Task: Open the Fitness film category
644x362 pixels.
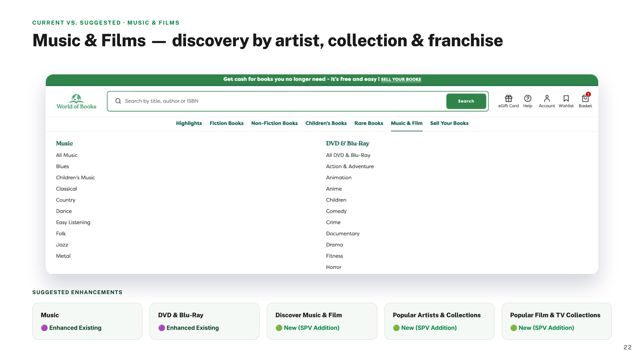Action: (x=334, y=256)
